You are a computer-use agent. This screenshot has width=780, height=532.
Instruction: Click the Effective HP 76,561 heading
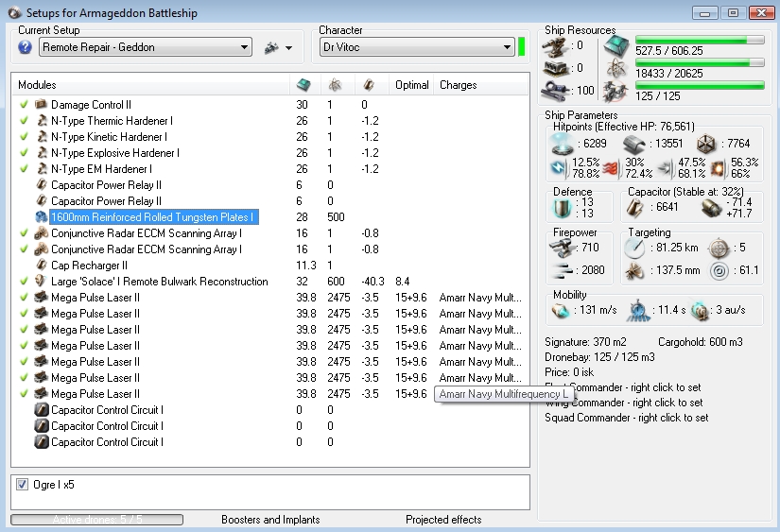click(x=624, y=127)
